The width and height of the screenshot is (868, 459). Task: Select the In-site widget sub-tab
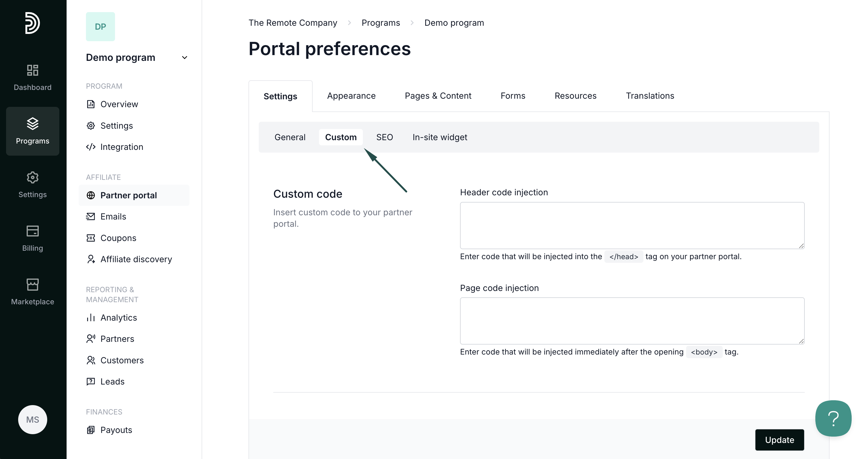pos(439,137)
